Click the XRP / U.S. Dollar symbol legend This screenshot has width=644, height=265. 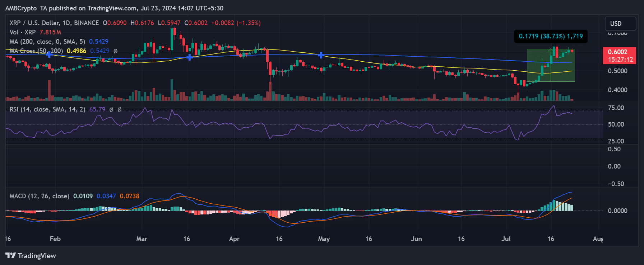click(54, 23)
